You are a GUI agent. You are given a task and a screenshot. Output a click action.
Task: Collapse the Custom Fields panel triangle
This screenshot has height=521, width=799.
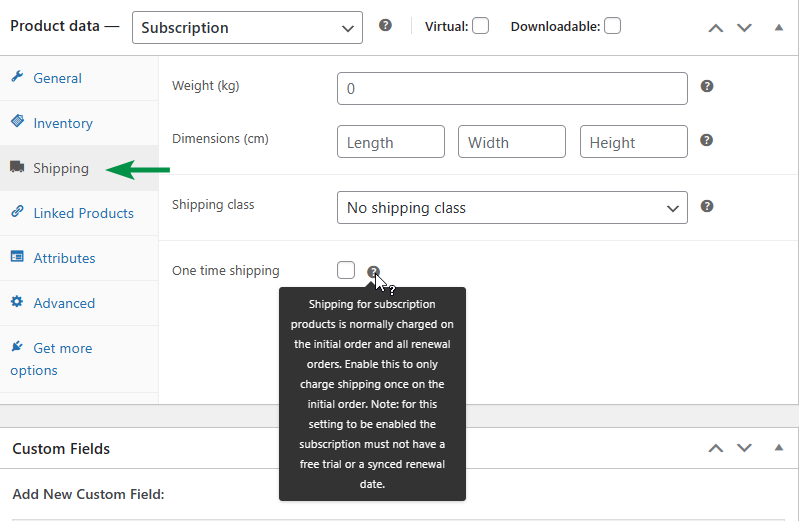[x=778, y=449]
